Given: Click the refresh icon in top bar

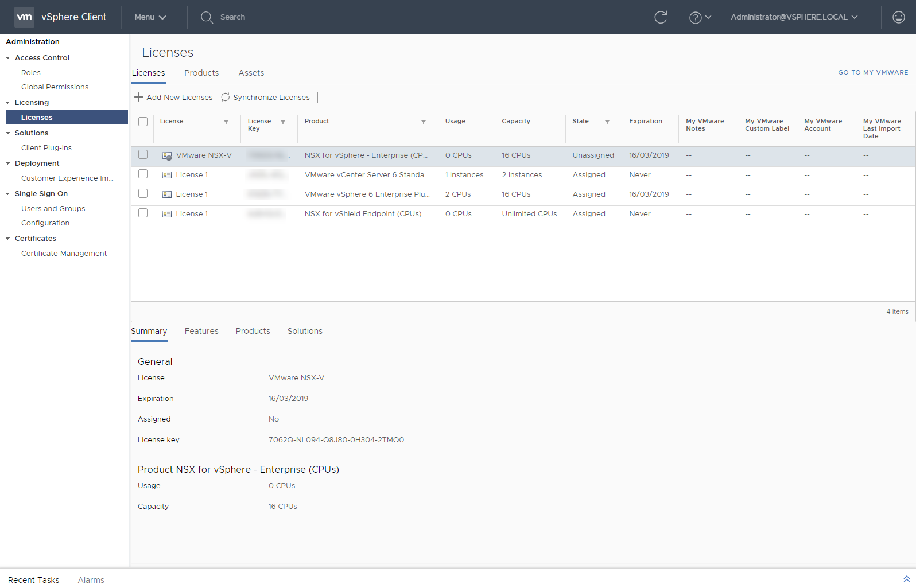Looking at the screenshot, I should (661, 17).
